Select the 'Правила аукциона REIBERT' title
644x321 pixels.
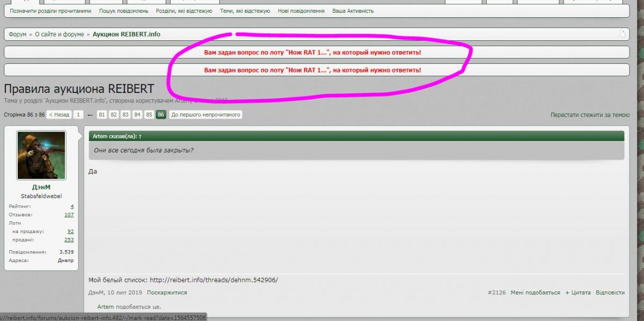pos(79,89)
